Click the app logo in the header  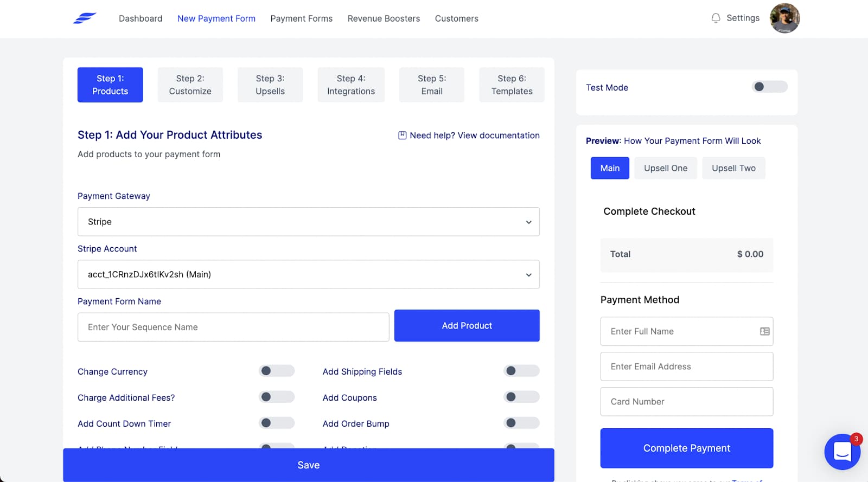[x=85, y=18]
